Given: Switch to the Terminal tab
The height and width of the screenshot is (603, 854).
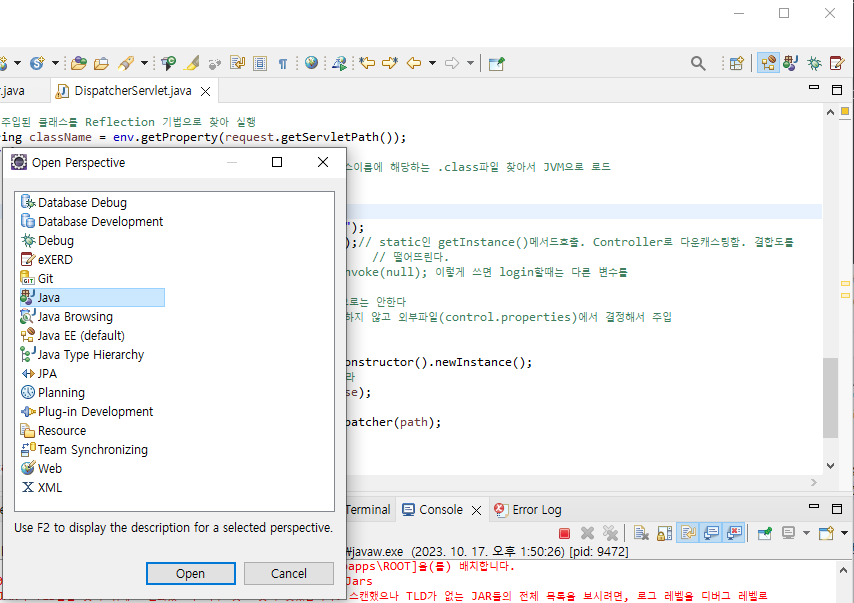Looking at the screenshot, I should [x=368, y=510].
